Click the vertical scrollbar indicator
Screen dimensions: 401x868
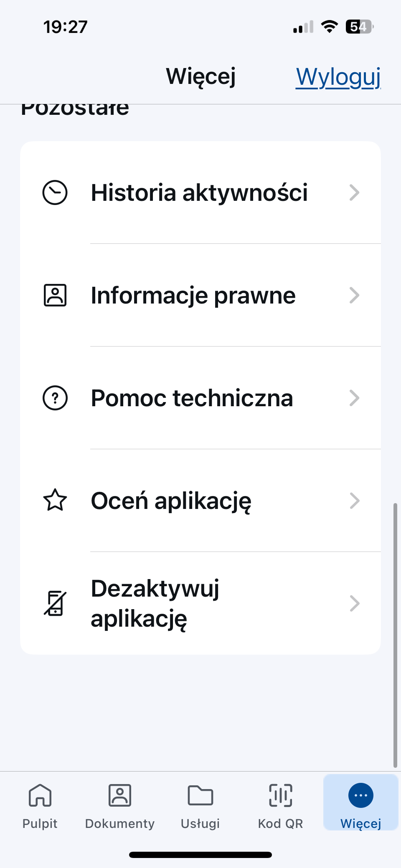395,635
